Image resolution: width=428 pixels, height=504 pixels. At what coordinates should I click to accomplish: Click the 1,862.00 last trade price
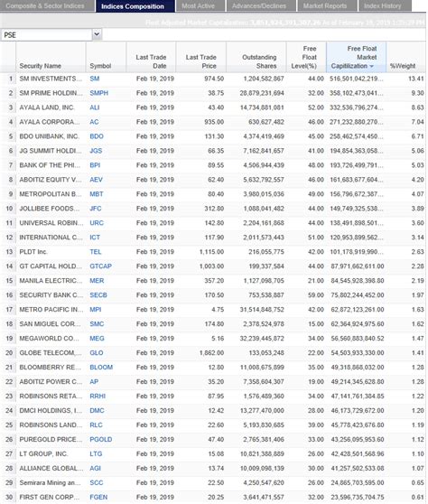coord(212,353)
